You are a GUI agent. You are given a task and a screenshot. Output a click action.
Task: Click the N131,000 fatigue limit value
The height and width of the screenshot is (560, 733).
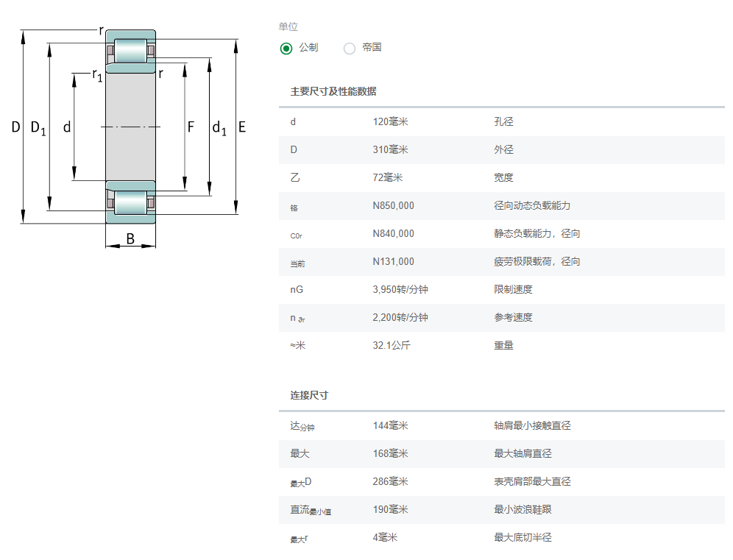click(393, 261)
